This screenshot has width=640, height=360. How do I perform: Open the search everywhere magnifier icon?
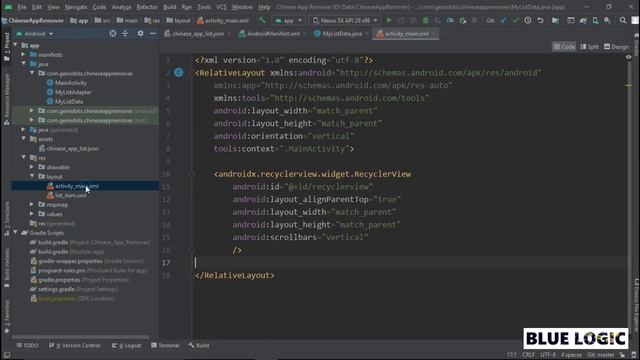pos(623,20)
